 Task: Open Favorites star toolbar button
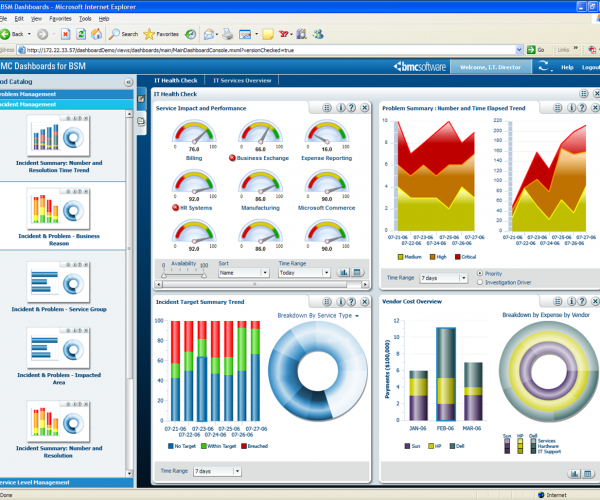[x=161, y=34]
